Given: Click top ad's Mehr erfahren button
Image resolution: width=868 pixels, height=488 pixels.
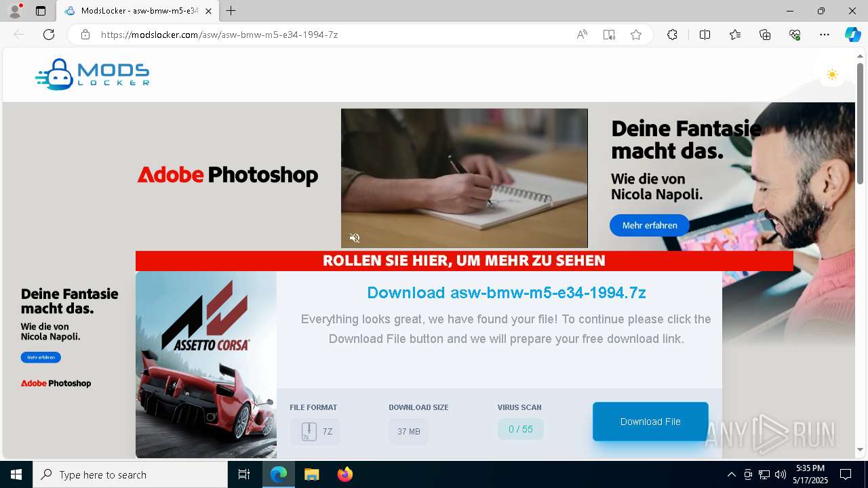Looking at the screenshot, I should tap(650, 226).
